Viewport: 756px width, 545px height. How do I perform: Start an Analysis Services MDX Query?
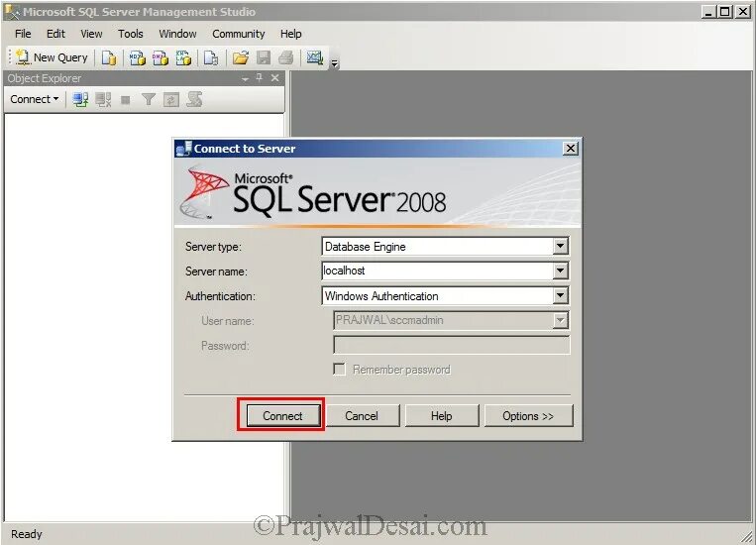(x=138, y=57)
